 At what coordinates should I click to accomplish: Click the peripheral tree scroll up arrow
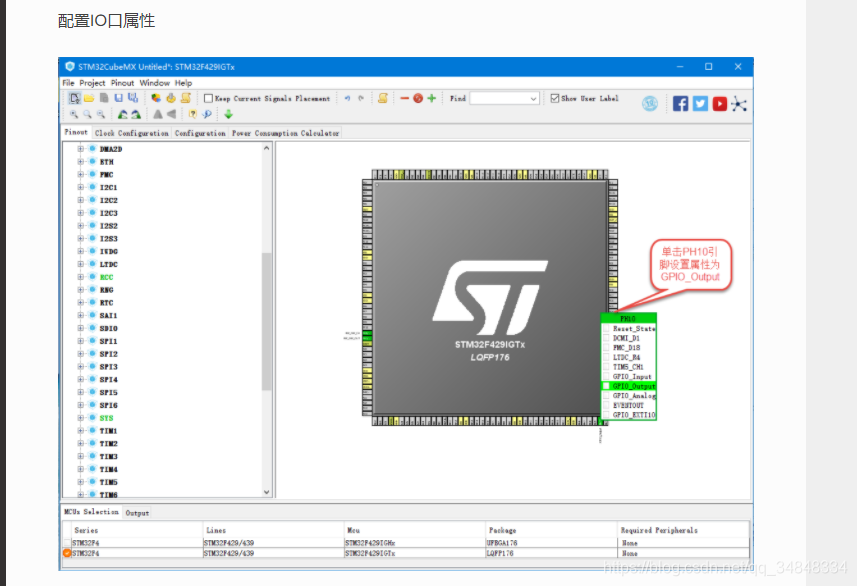coord(267,148)
